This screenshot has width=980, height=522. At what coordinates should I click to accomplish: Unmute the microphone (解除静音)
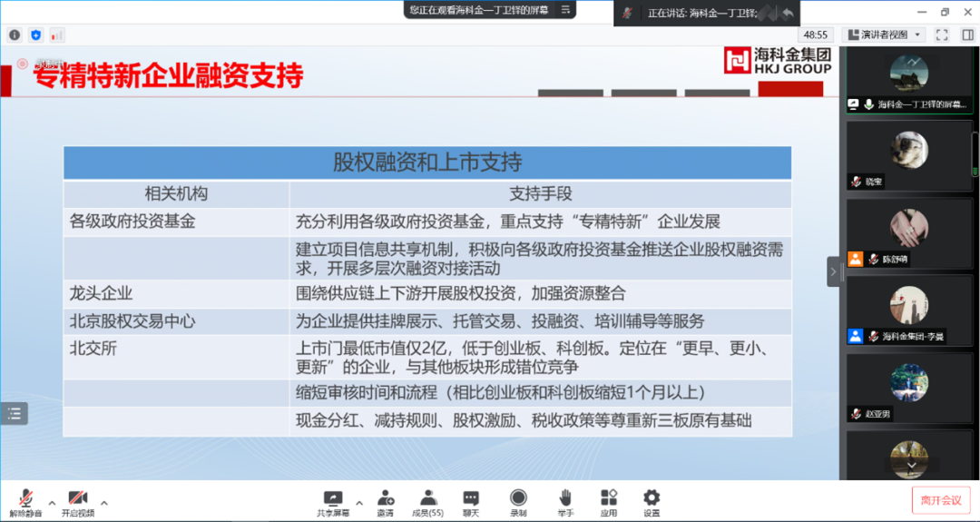point(25,500)
